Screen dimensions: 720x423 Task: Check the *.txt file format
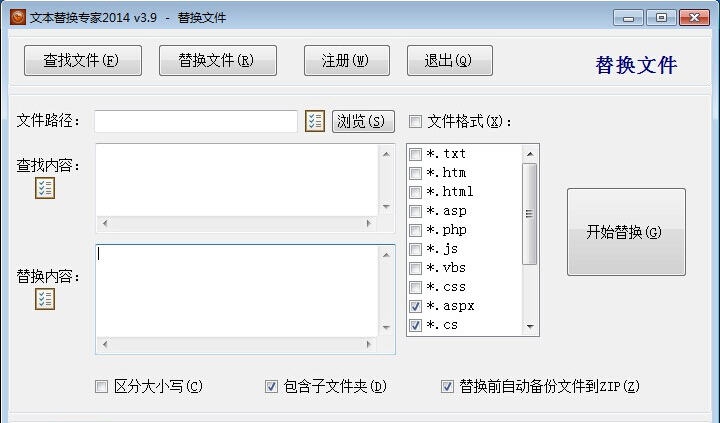pos(416,154)
